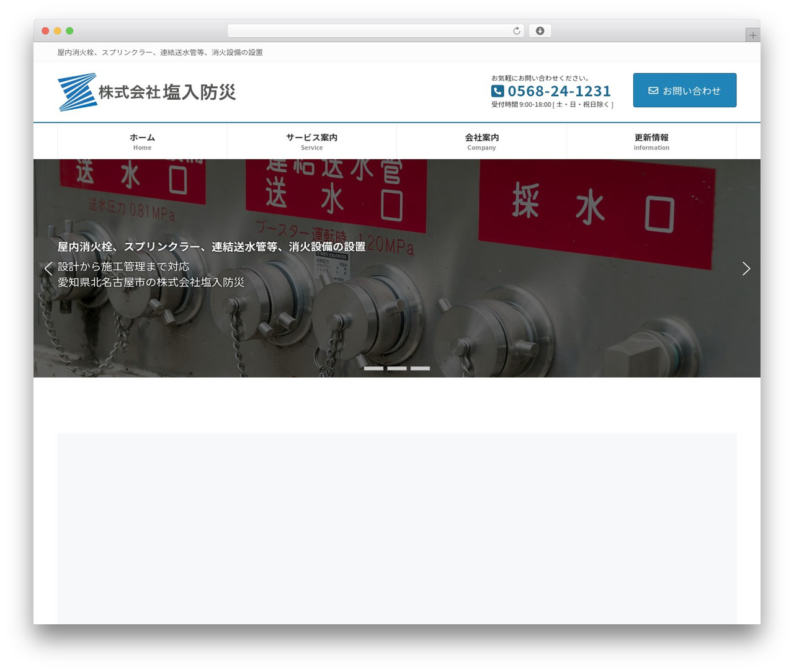Click the red close window button
This screenshot has height=672, width=794.
pyautogui.click(x=45, y=31)
